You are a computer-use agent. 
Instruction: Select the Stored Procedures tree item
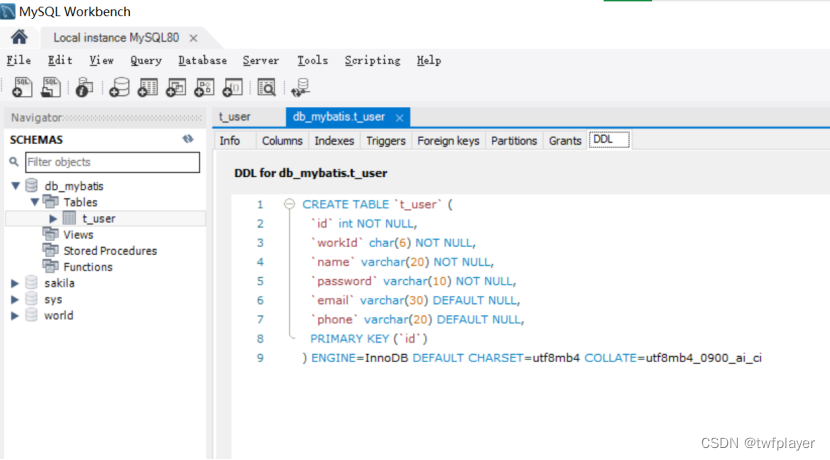click(x=110, y=251)
